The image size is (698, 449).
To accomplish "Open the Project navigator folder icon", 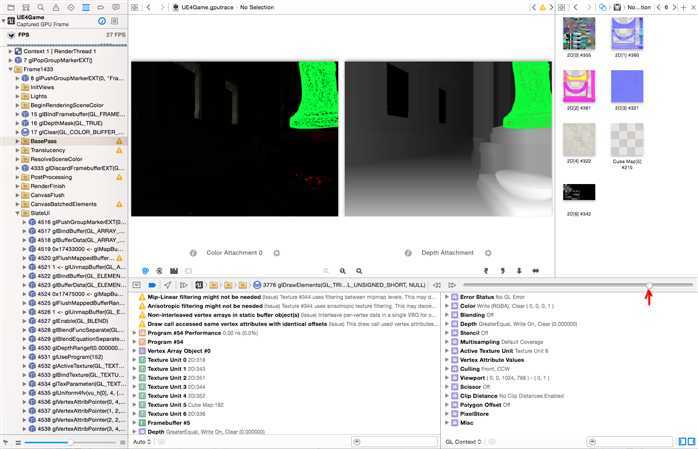I will tap(11, 7).
